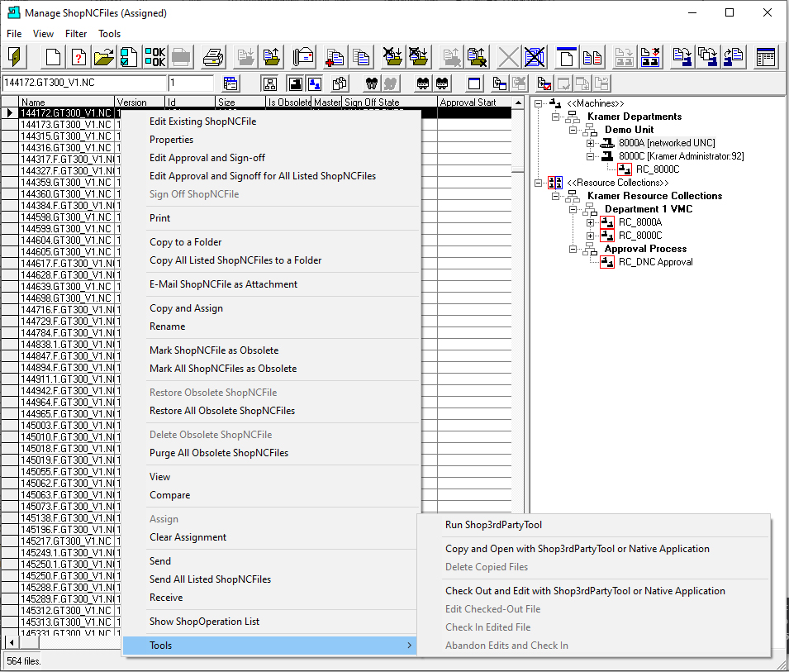
Task: Click the file list scroll-up arrow
Action: [518, 102]
